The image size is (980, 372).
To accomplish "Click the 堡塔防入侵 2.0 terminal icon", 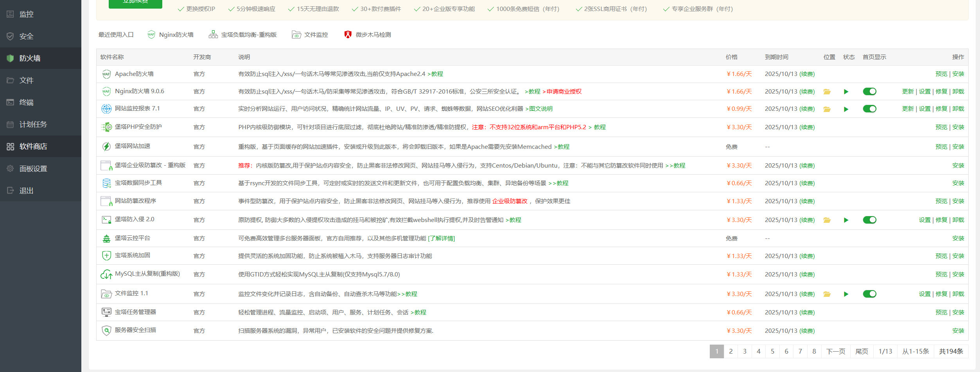I will tap(106, 220).
